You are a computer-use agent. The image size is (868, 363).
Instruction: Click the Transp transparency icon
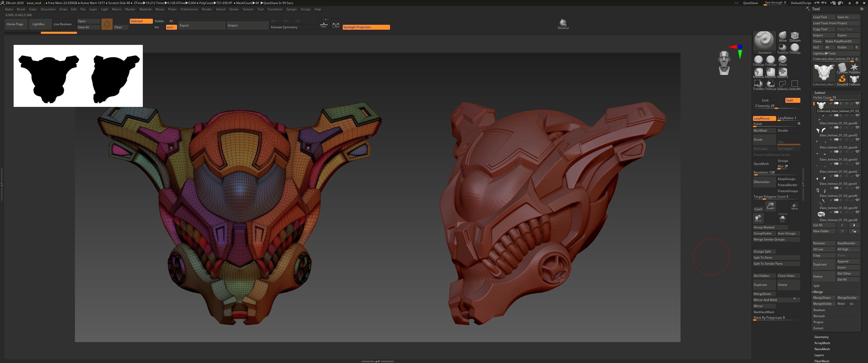795,206
